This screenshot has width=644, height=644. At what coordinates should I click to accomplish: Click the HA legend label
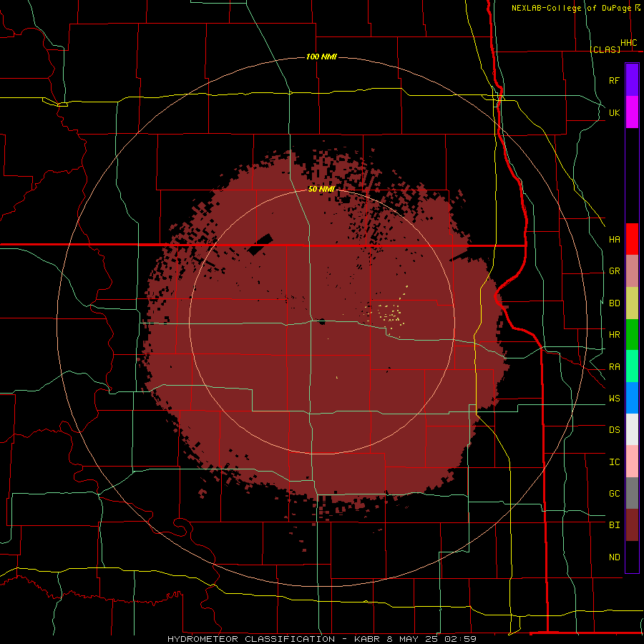click(614, 239)
